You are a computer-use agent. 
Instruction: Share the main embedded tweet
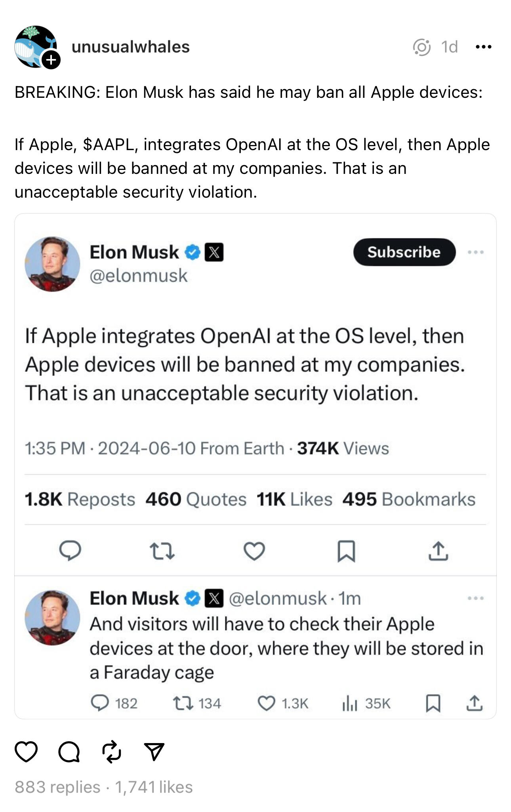(438, 551)
